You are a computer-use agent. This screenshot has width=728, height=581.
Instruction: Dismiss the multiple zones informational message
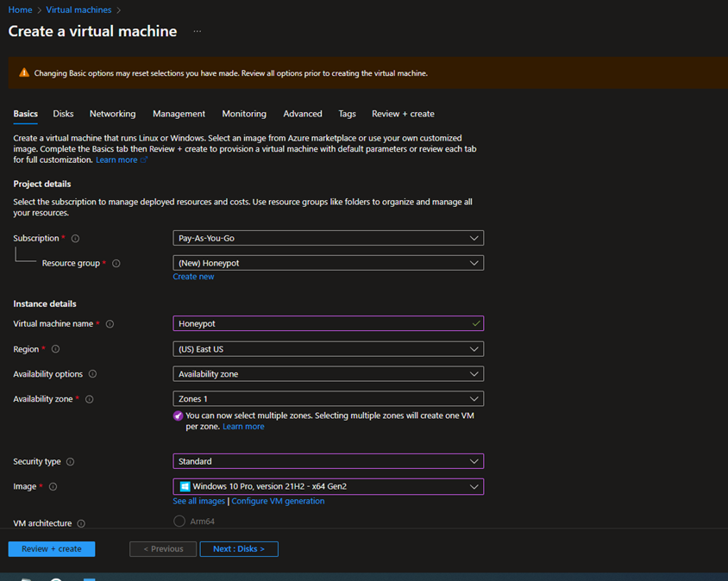click(x=176, y=415)
